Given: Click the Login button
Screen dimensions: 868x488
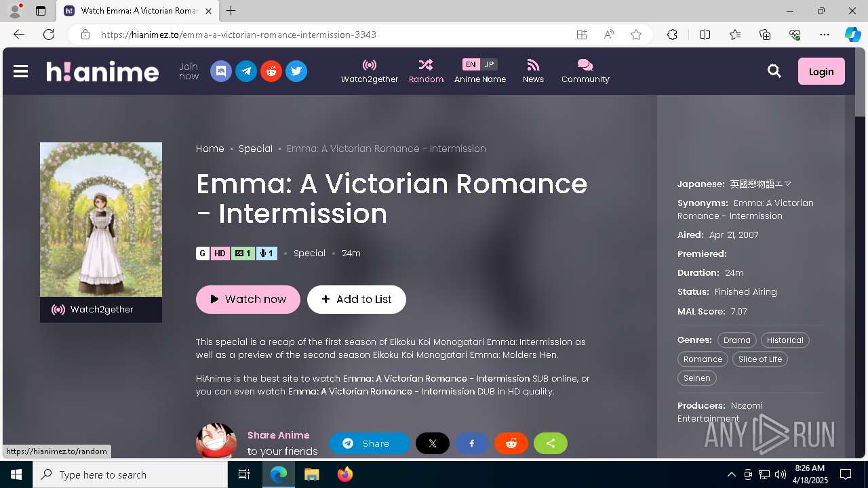Looking at the screenshot, I should click(821, 71).
